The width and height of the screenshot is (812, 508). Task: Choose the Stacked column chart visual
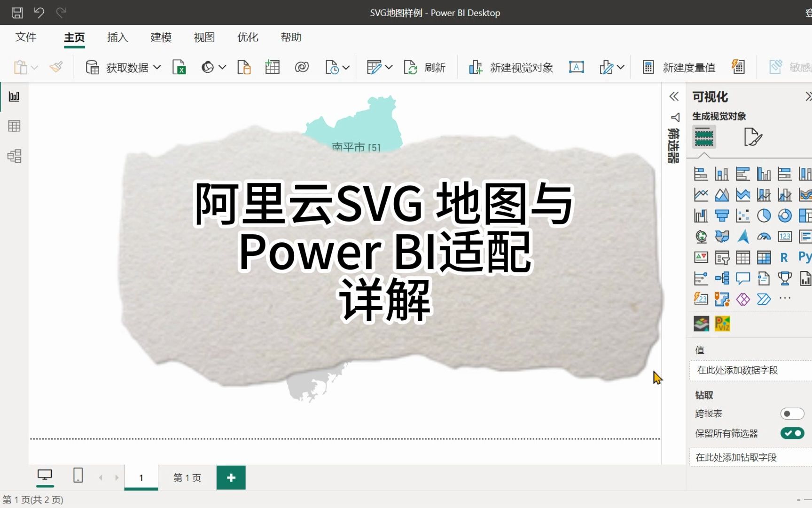722,174
